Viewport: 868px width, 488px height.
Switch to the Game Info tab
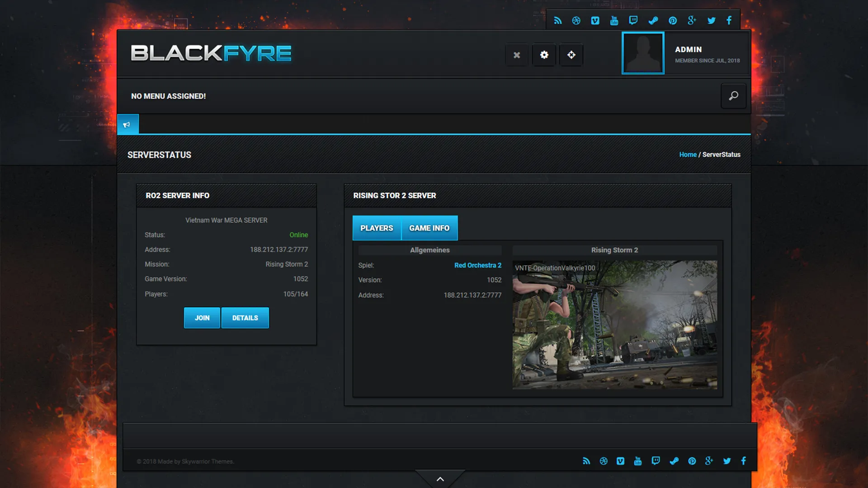coord(429,228)
